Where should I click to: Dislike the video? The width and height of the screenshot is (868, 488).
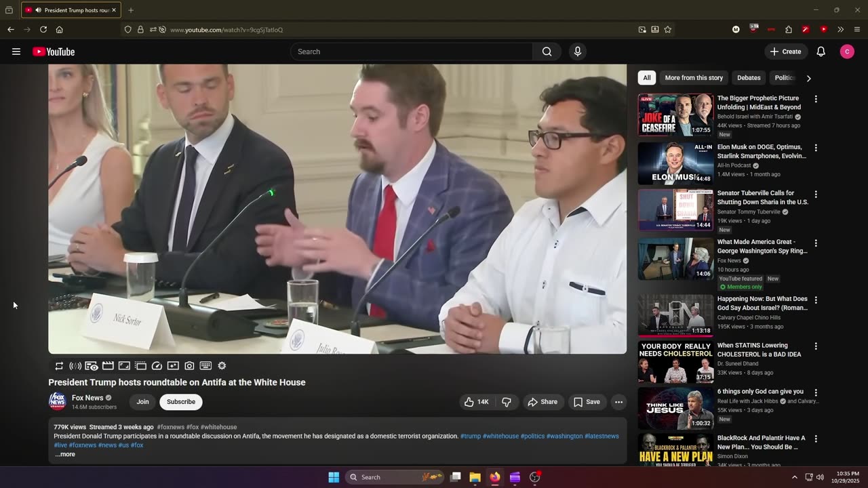point(507,402)
